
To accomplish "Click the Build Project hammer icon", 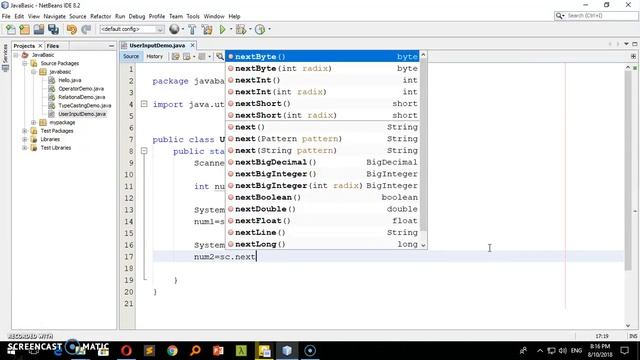I will pos(192,29).
